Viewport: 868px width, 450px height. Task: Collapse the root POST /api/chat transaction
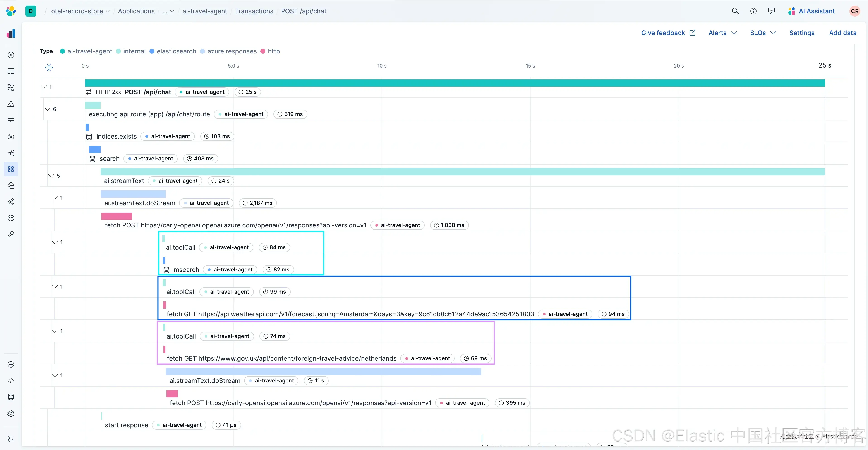point(44,87)
